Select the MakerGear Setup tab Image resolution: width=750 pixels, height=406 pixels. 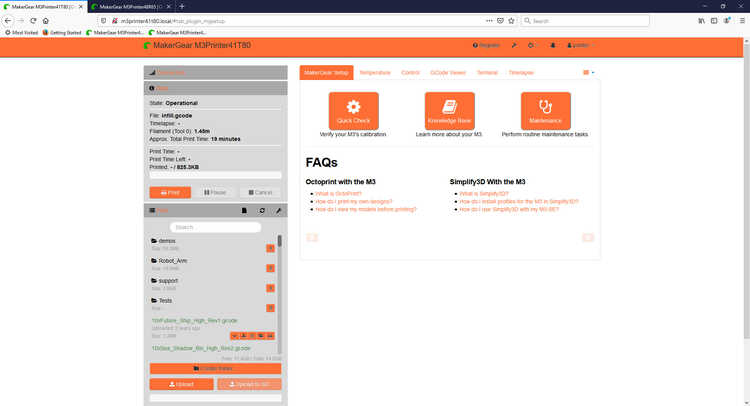click(327, 73)
